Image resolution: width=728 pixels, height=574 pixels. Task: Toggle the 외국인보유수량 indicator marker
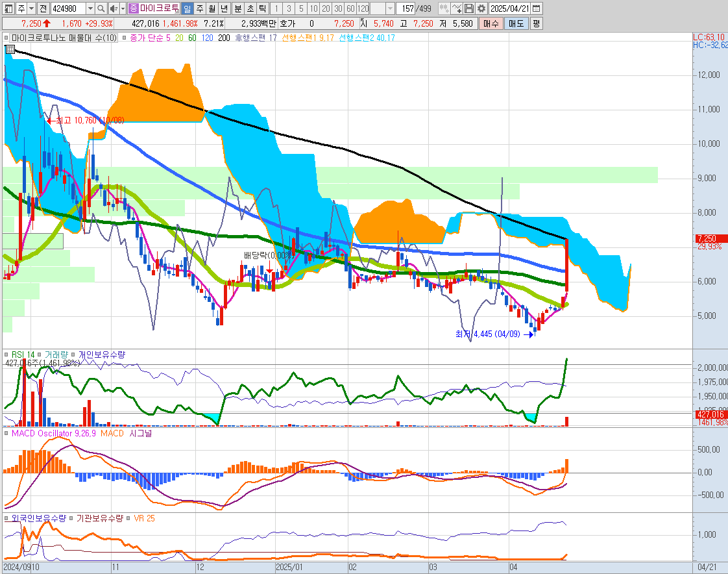6,518
